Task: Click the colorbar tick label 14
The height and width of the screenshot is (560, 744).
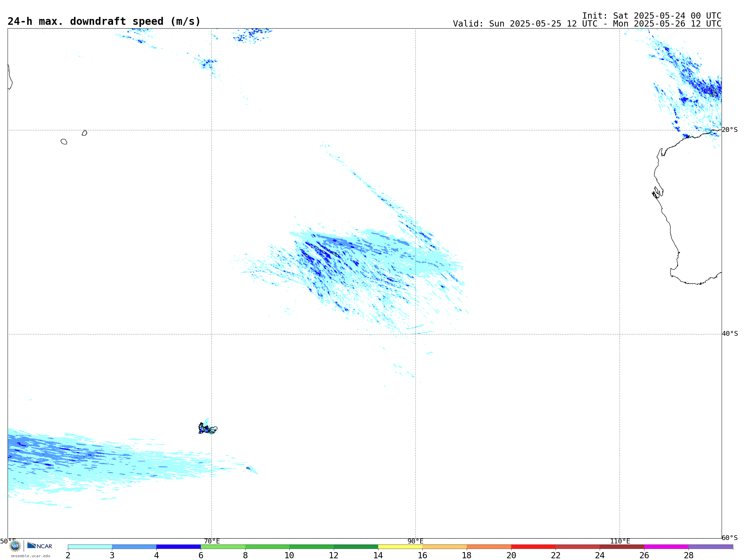Action: [x=378, y=556]
